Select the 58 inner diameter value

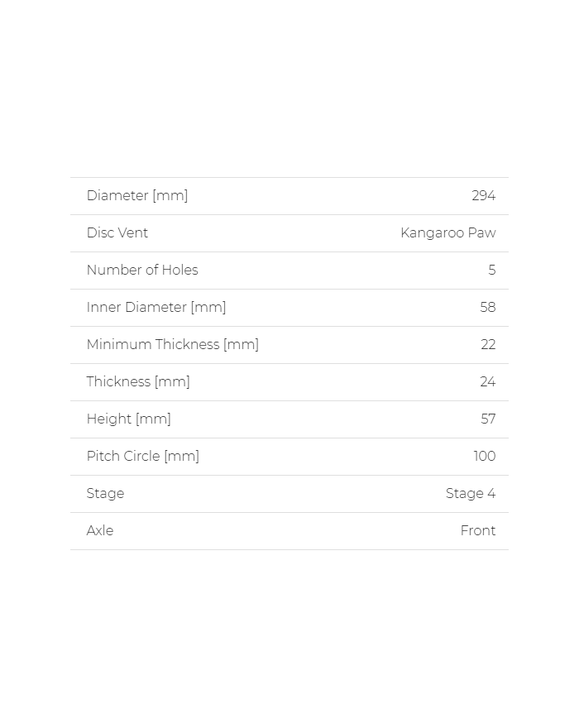487,308
